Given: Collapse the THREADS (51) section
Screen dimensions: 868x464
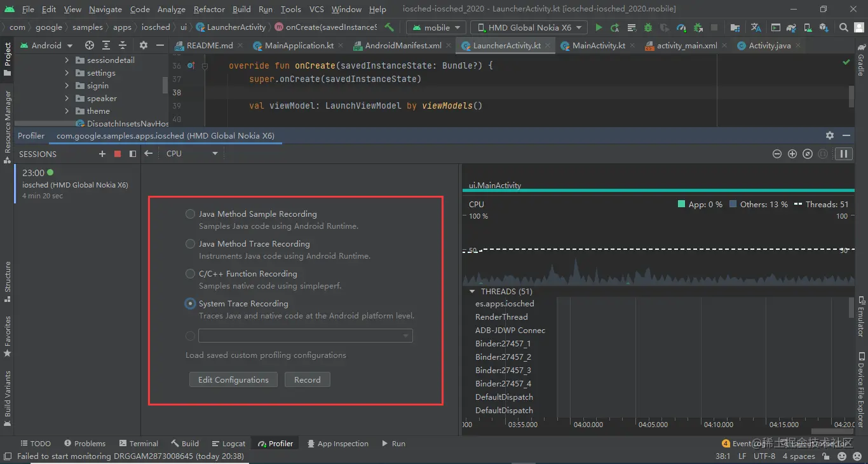Looking at the screenshot, I should tap(472, 291).
